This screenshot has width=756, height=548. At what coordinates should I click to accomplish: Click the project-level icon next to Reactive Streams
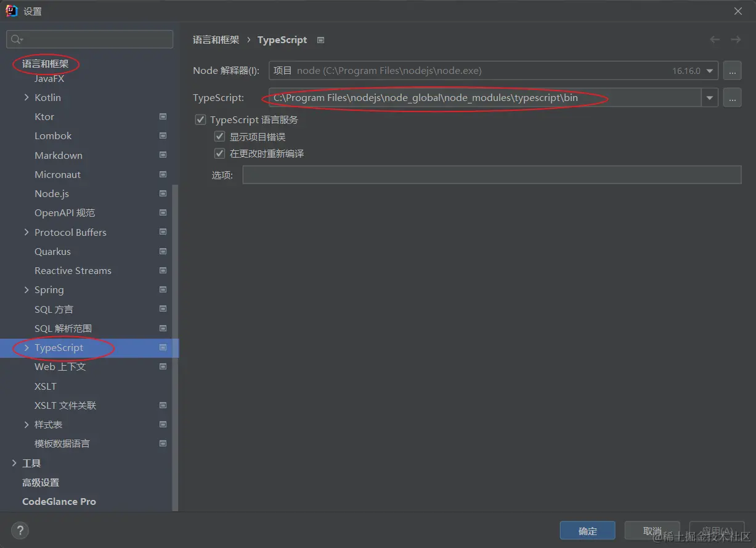pos(163,270)
